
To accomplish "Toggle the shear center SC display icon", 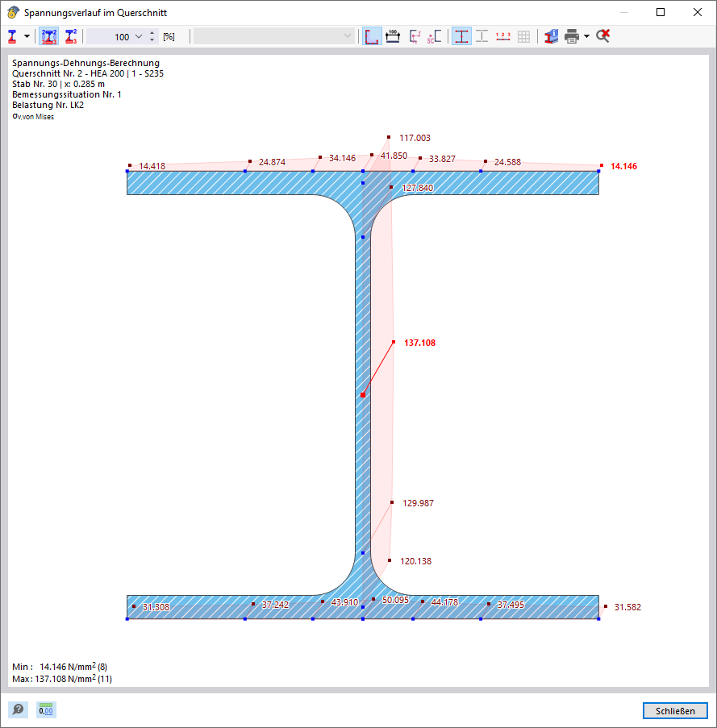I will tap(434, 36).
